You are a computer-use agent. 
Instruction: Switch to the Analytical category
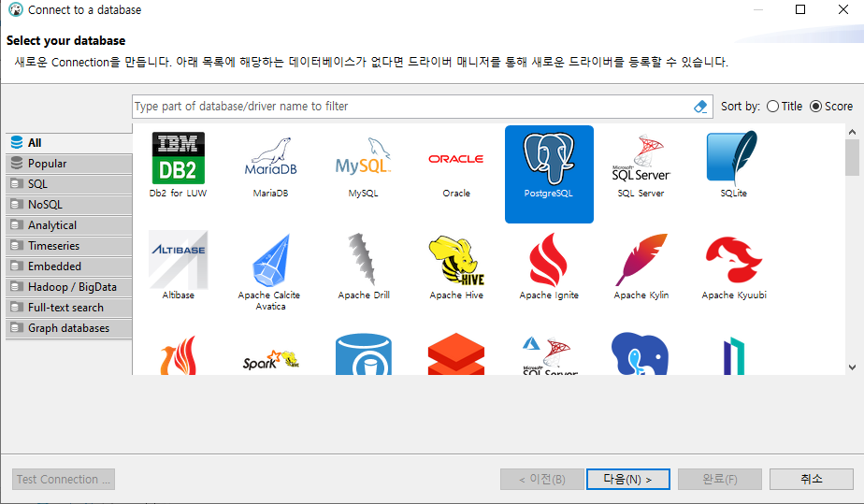click(x=69, y=225)
